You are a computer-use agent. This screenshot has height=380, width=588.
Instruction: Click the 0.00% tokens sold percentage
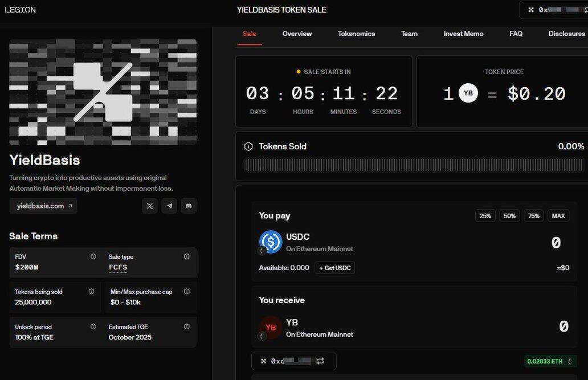[571, 146]
